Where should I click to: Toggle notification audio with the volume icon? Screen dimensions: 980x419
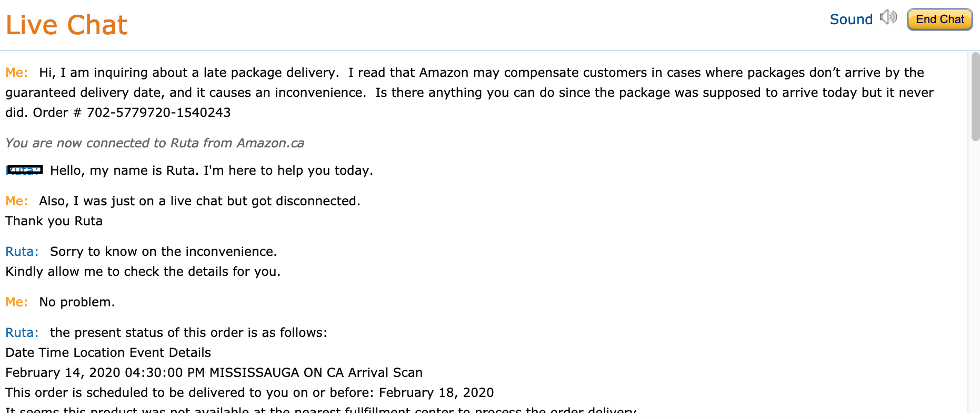pyautogui.click(x=888, y=17)
